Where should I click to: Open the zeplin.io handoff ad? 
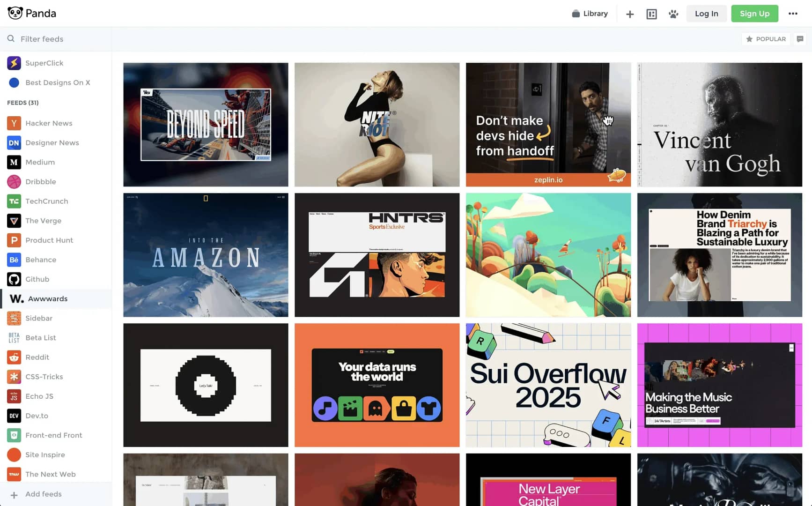(x=548, y=125)
